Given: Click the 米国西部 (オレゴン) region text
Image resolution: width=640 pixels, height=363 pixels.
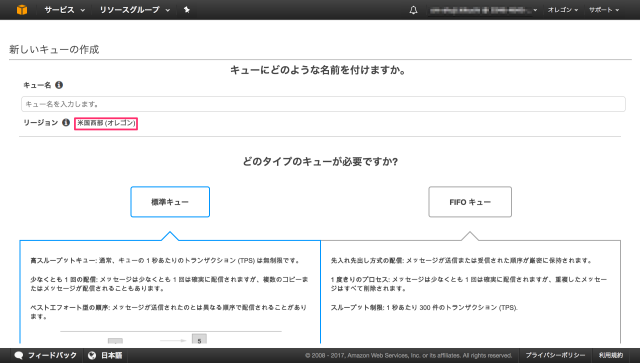Looking at the screenshot, I should (x=106, y=123).
